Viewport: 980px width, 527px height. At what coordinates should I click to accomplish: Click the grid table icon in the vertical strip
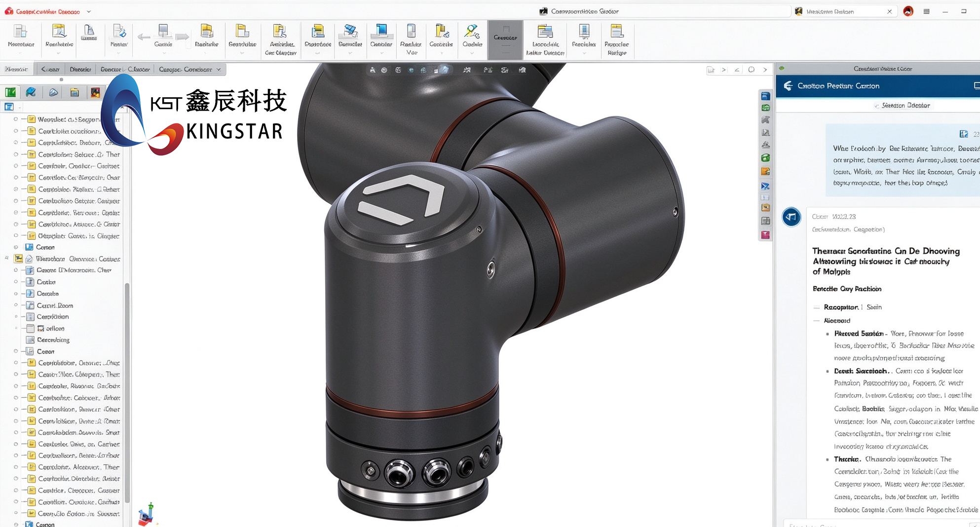766,221
